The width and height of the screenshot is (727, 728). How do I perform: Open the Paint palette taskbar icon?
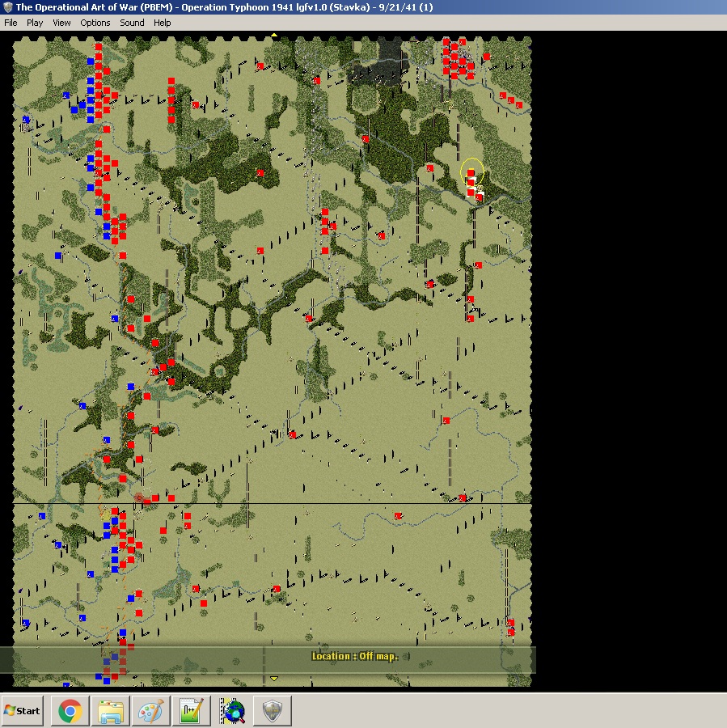click(x=151, y=711)
